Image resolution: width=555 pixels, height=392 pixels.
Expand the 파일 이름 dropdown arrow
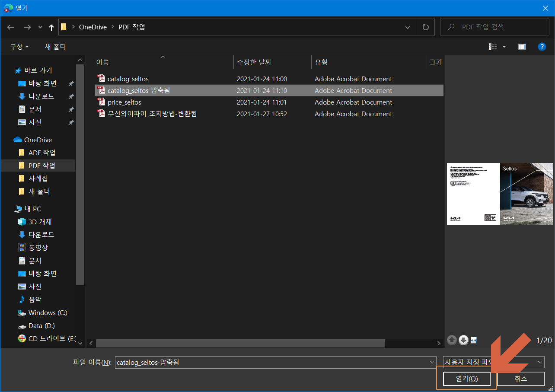[432, 362]
